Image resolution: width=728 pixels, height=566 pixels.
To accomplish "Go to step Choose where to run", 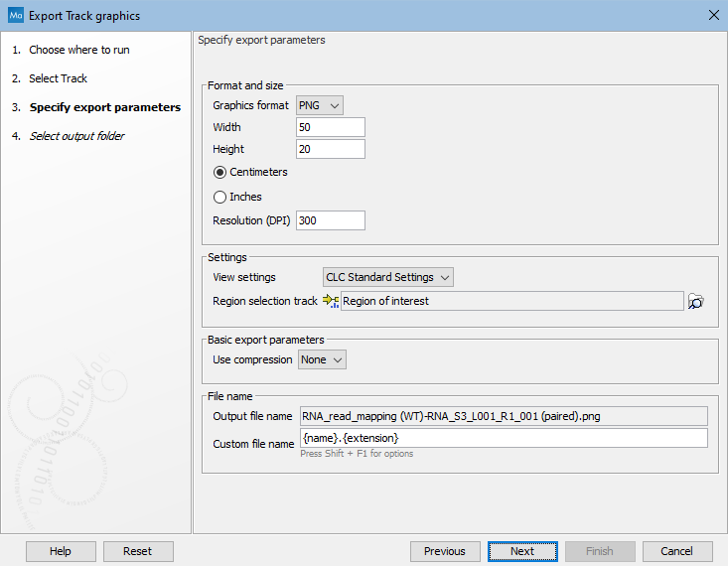I will pos(78,50).
